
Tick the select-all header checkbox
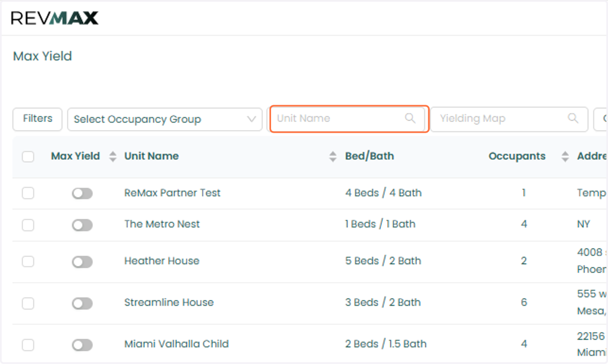pos(28,156)
